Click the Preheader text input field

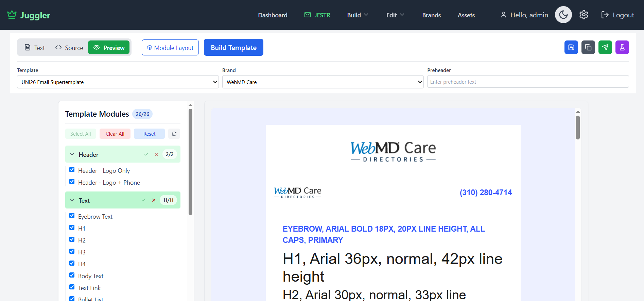pos(528,82)
